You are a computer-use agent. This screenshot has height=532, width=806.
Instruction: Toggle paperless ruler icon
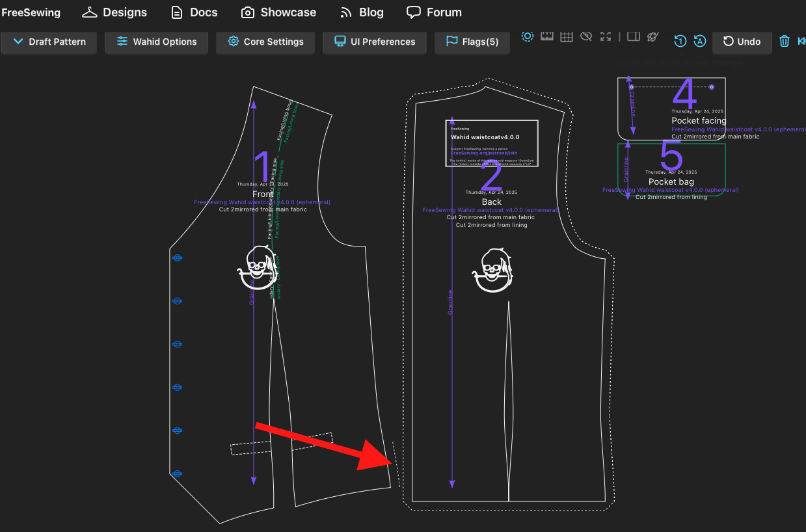pyautogui.click(x=546, y=36)
